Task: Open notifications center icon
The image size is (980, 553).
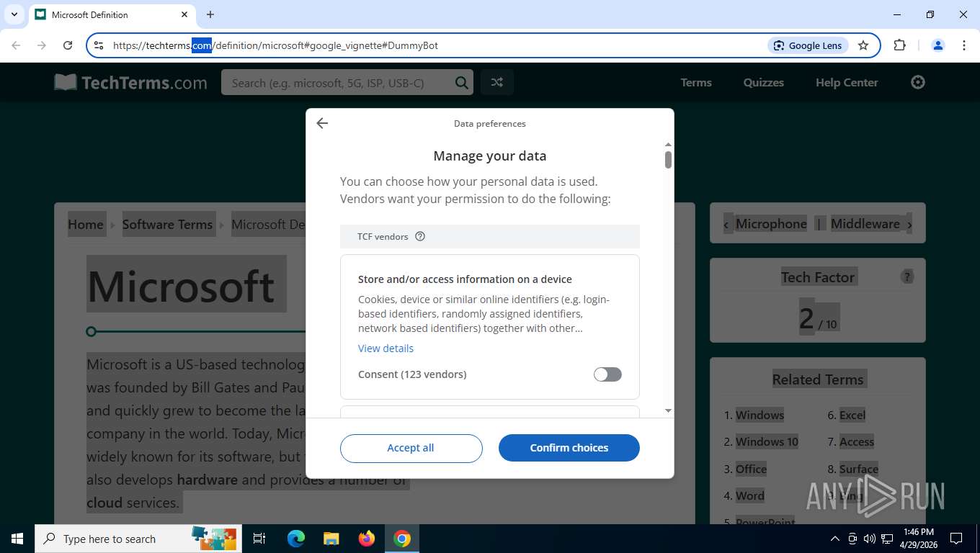Action: pyautogui.click(x=956, y=539)
